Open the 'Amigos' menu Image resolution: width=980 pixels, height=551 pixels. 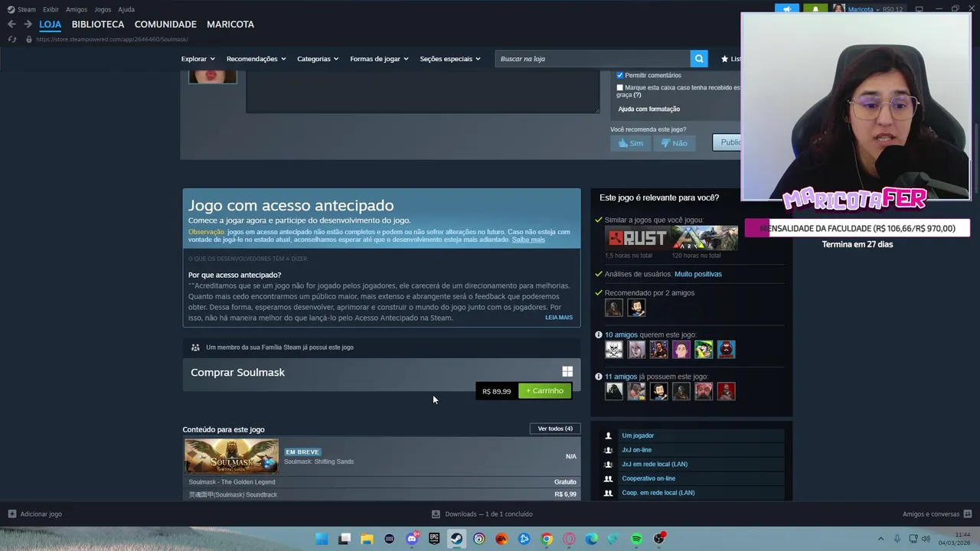point(77,9)
